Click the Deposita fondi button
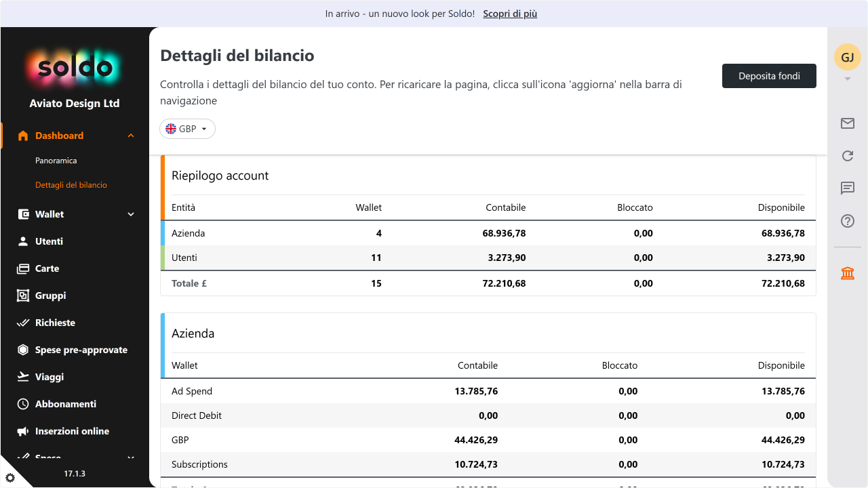The image size is (868, 488). tap(769, 76)
